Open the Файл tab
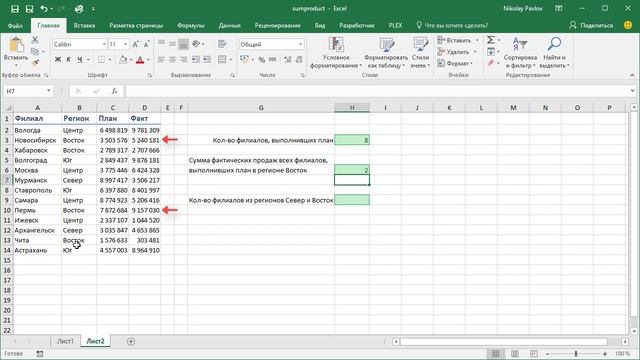Screen dimensions: 640x360 [x=15, y=25]
